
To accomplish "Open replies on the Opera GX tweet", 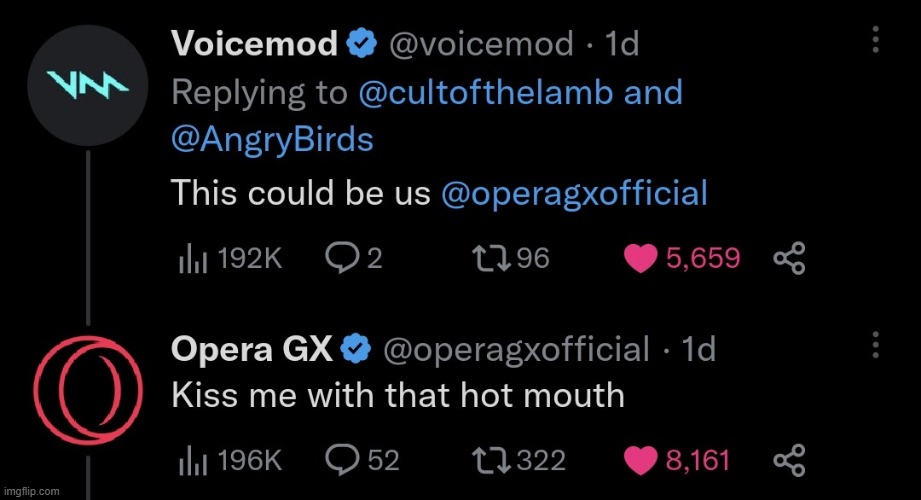I will (342, 460).
